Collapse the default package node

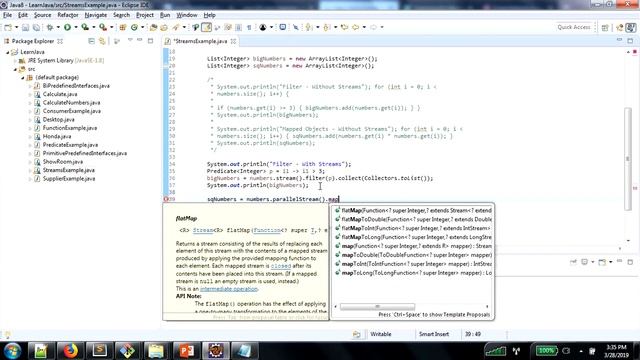[x=22, y=78]
